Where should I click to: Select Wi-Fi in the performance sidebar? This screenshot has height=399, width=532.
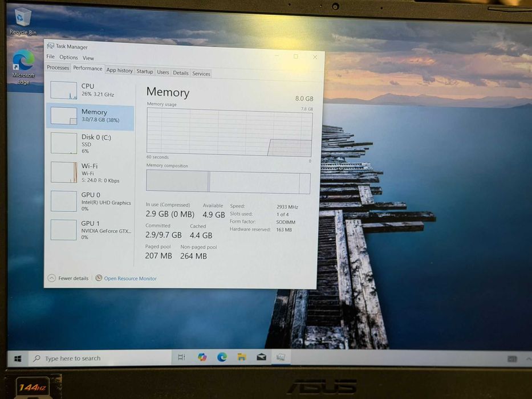[x=90, y=173]
